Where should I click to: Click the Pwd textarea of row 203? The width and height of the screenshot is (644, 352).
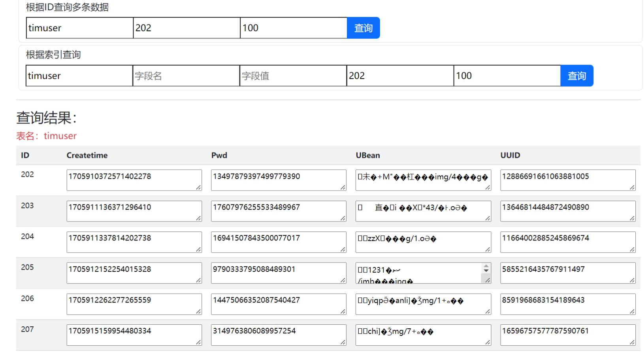(x=279, y=211)
